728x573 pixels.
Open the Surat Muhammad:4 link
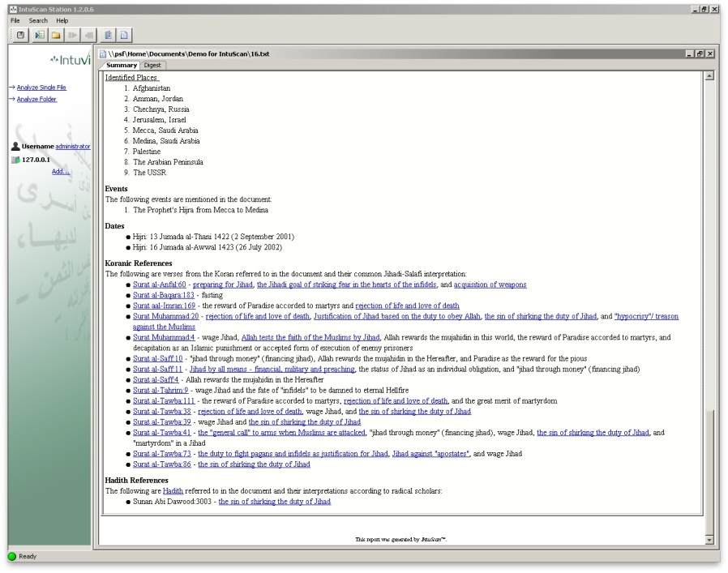click(164, 338)
